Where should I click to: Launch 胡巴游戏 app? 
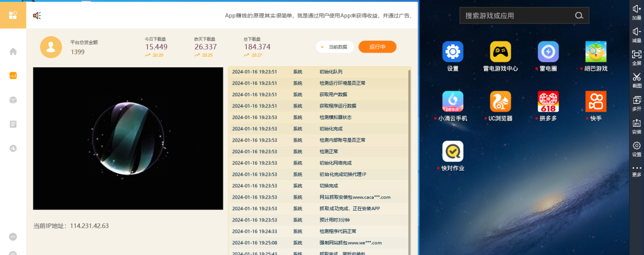596,57
